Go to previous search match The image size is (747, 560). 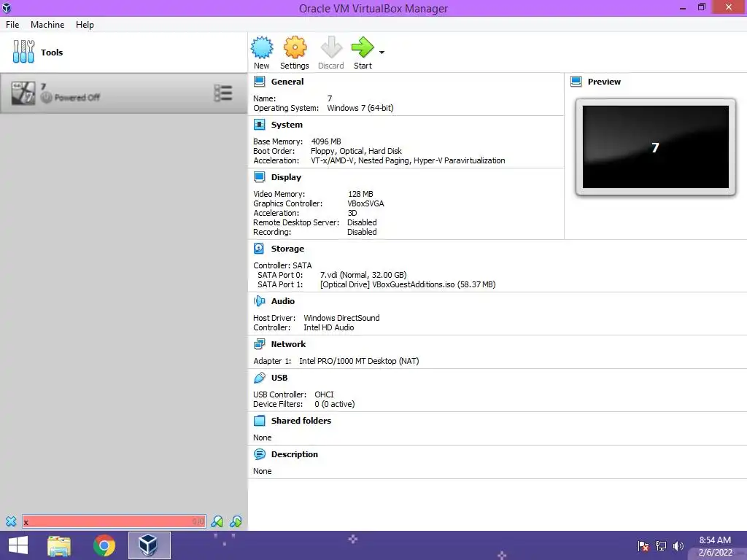217,521
